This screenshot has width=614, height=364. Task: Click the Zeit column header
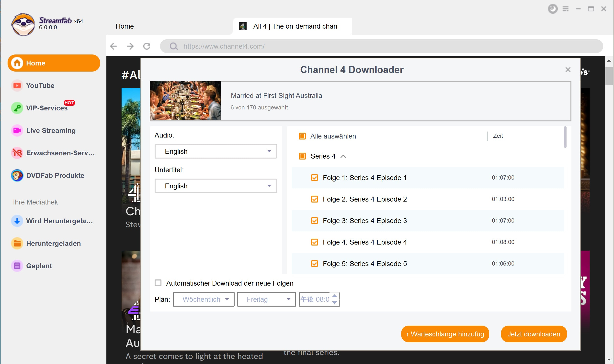click(498, 136)
